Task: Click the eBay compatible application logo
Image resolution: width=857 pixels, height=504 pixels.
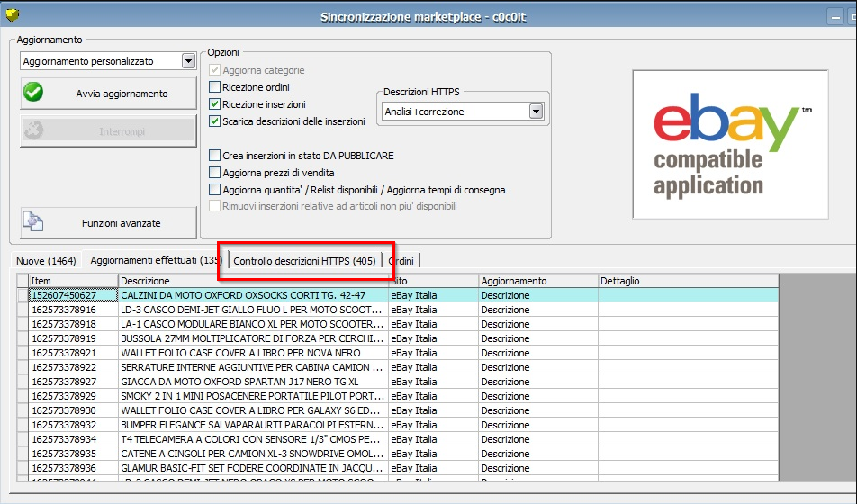Action: tap(730, 144)
